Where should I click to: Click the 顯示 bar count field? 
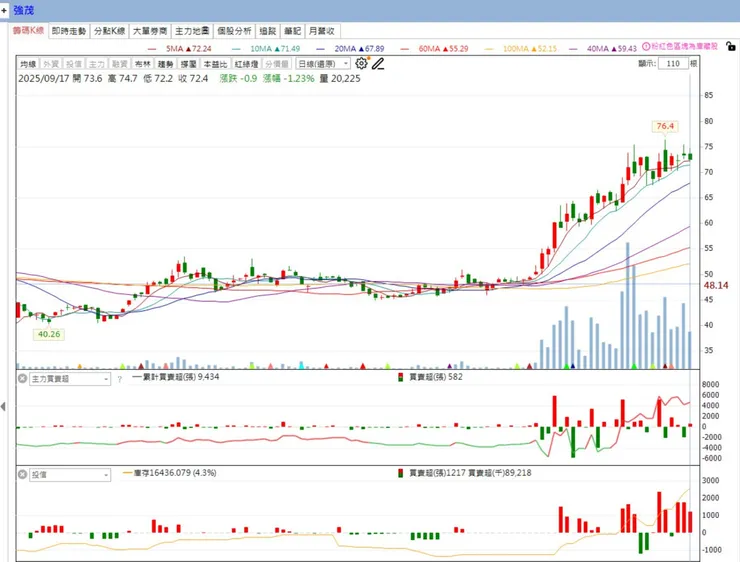[x=673, y=63]
